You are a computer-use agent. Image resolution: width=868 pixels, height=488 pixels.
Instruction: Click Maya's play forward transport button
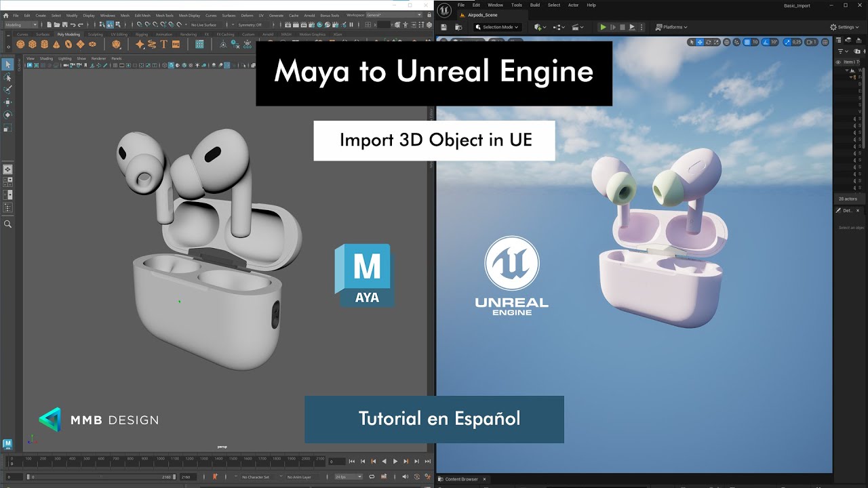[x=395, y=462]
